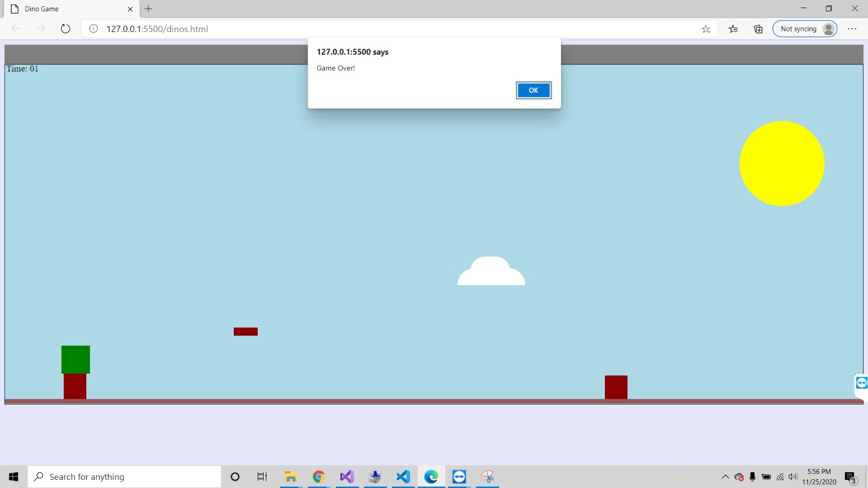Open the microphone tray icon

tap(752, 477)
